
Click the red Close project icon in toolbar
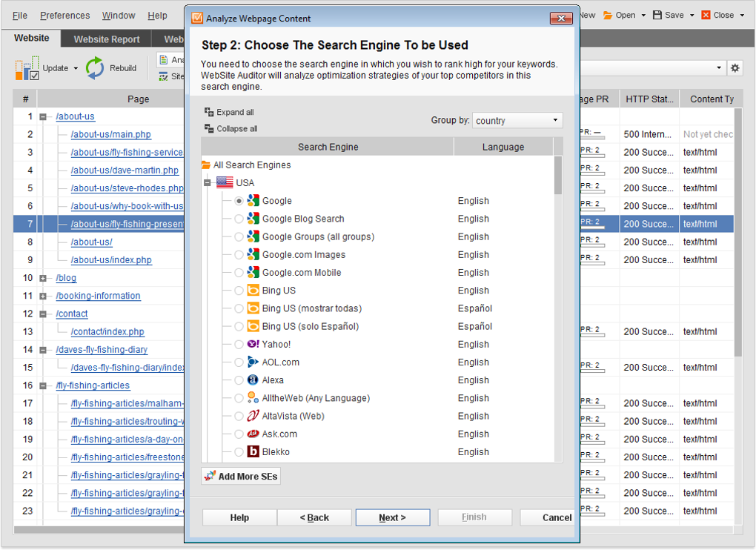(x=706, y=15)
